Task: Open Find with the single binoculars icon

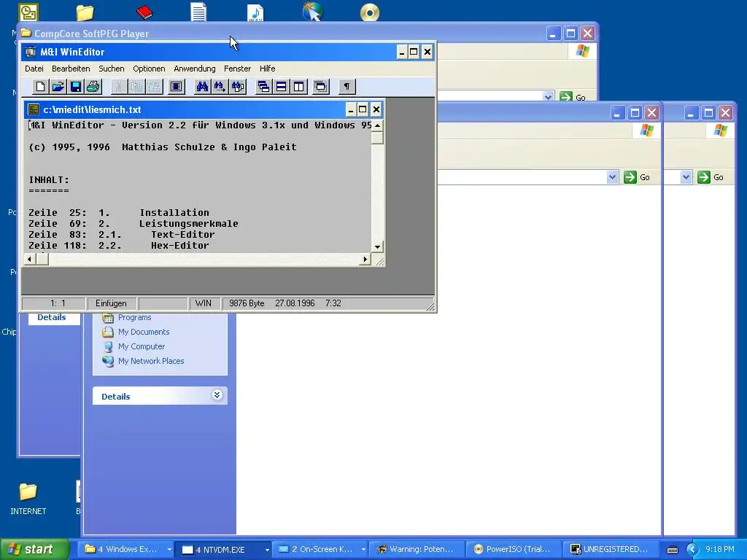Action: pos(203,87)
